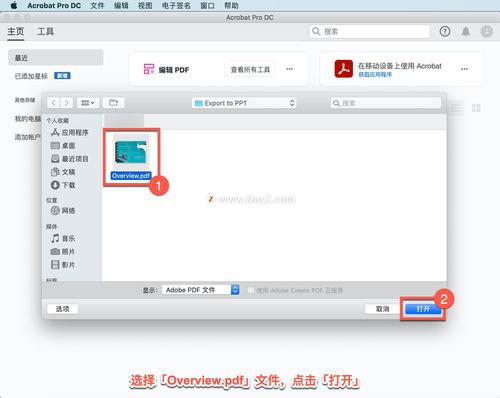Open the help question mark icon

(x=445, y=32)
